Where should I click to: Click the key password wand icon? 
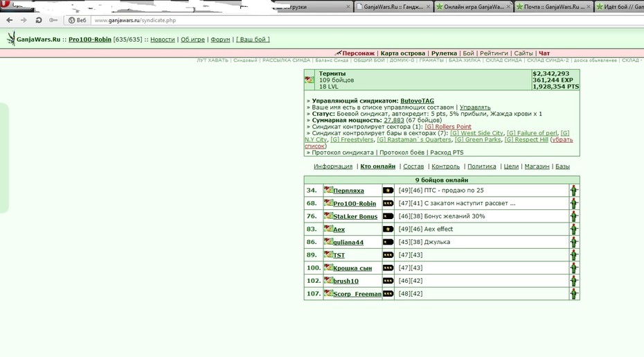(53, 20)
